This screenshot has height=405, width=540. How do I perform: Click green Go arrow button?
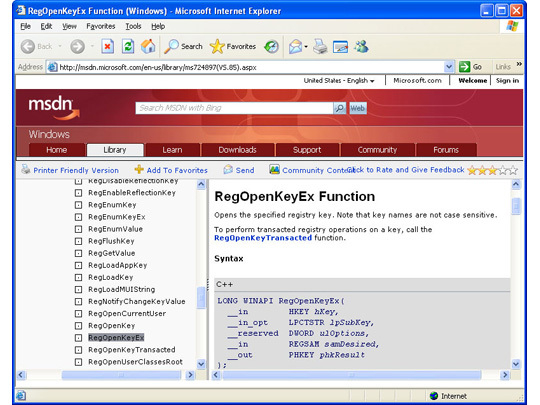(x=465, y=66)
